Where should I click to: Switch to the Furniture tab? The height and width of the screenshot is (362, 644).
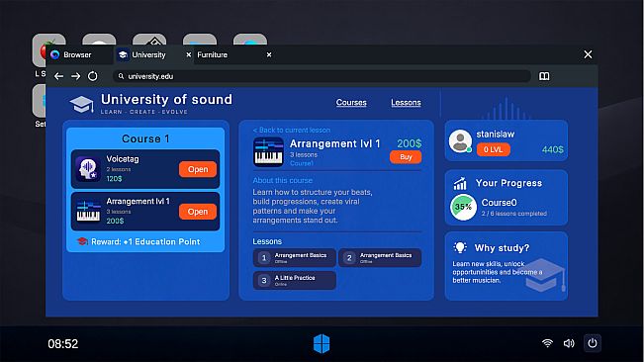213,54
